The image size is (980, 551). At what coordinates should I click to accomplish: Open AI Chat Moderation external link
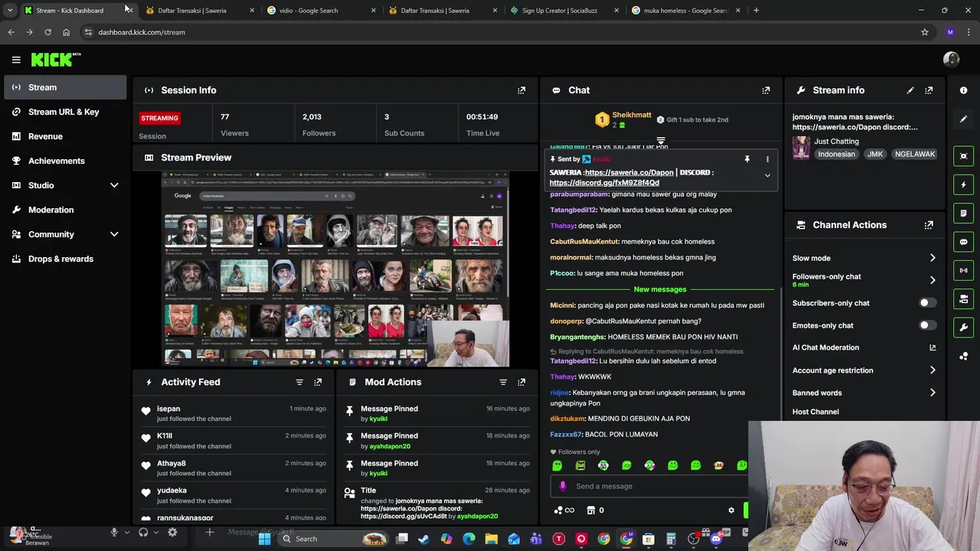click(933, 347)
